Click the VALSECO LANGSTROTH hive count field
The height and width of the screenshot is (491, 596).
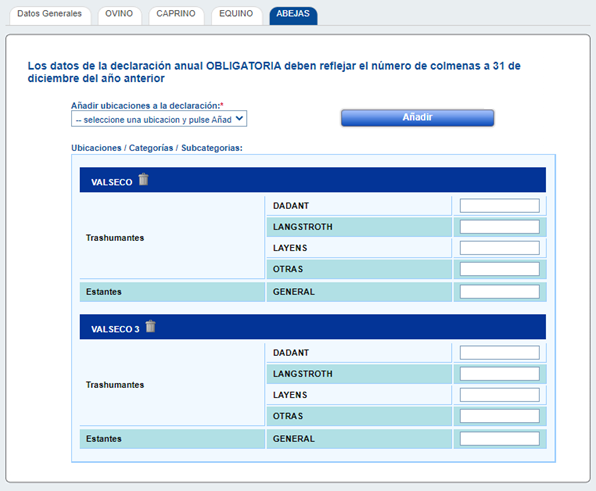tap(499, 227)
